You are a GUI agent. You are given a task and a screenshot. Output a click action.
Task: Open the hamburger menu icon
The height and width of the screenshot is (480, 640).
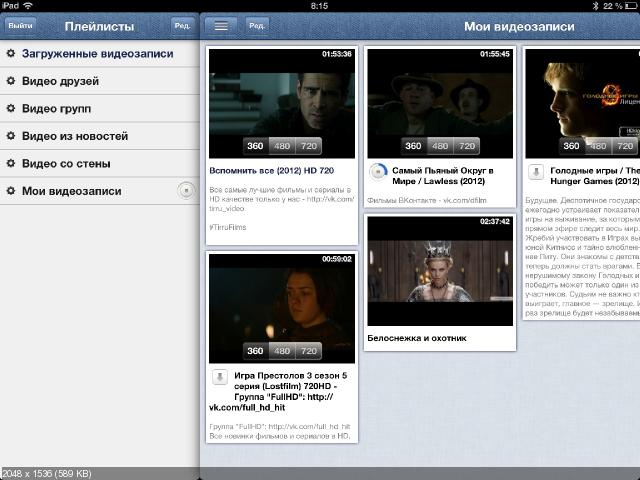pos(221,26)
